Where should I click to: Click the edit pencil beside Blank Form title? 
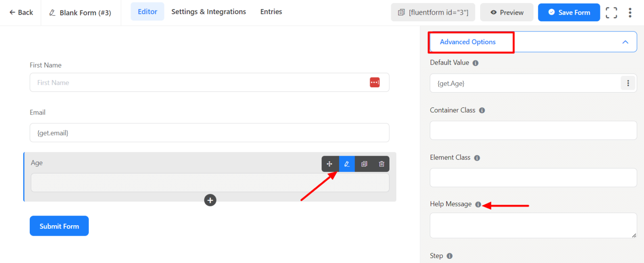(52, 12)
